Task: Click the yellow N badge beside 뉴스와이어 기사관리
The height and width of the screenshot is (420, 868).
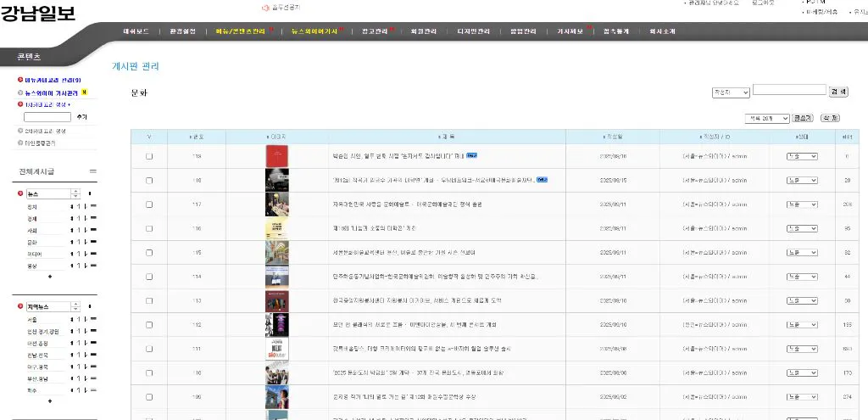Action: (x=84, y=92)
